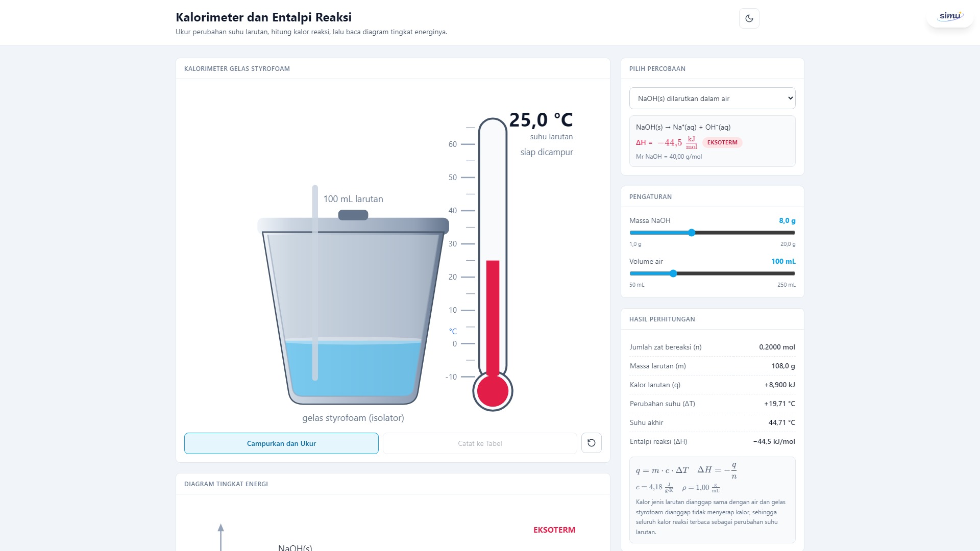980x551 pixels.
Task: Click the 25,0 °C temperature readout
Action: click(x=541, y=120)
